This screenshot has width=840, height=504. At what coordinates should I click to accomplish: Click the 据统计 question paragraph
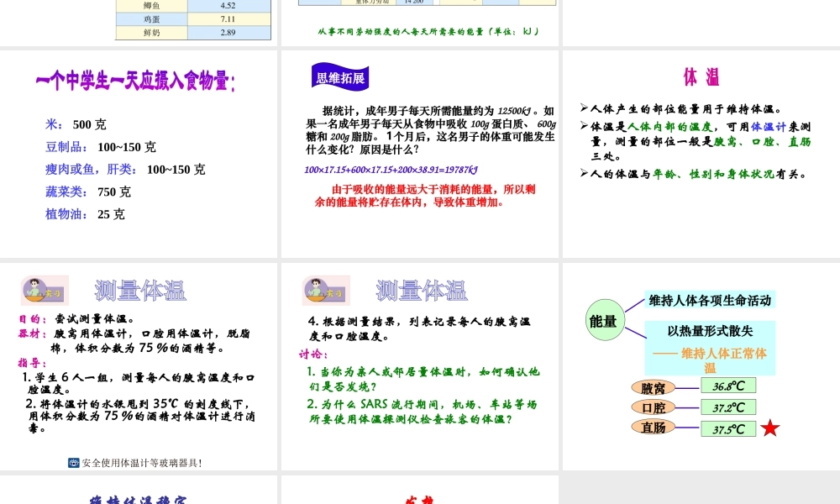[431, 130]
